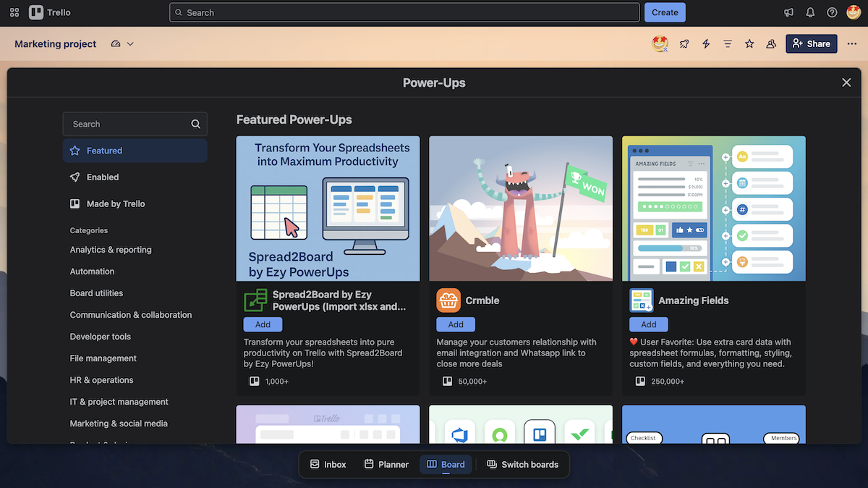Open your account avatar menu

(x=854, y=12)
